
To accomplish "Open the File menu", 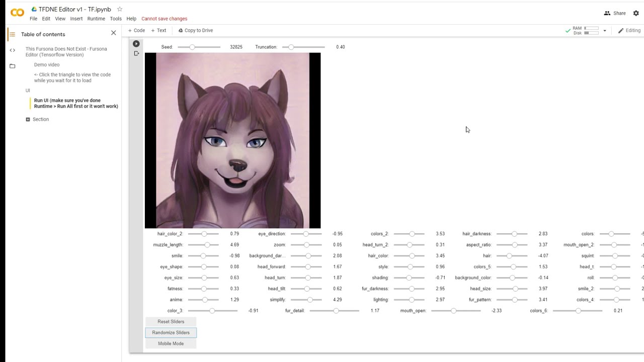I will click(x=33, y=19).
